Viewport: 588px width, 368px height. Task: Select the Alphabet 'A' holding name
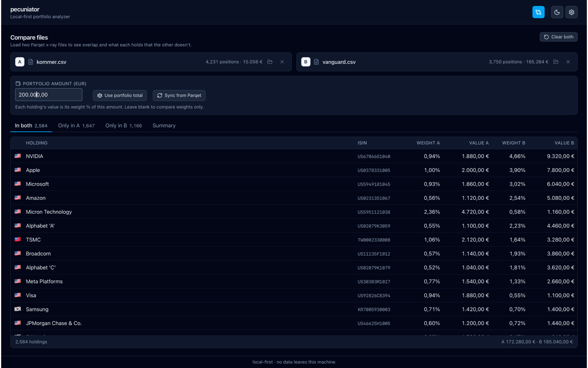40,226
